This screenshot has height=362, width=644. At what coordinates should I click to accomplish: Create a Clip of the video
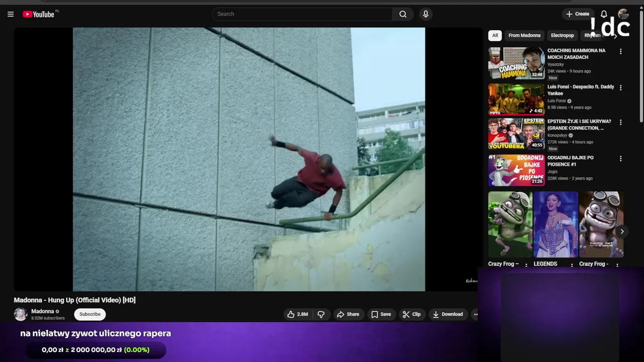(412, 314)
